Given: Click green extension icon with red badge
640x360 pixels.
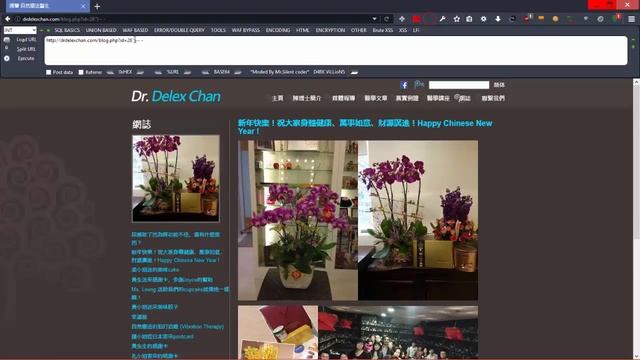Looking at the screenshot, I should coord(616,18).
